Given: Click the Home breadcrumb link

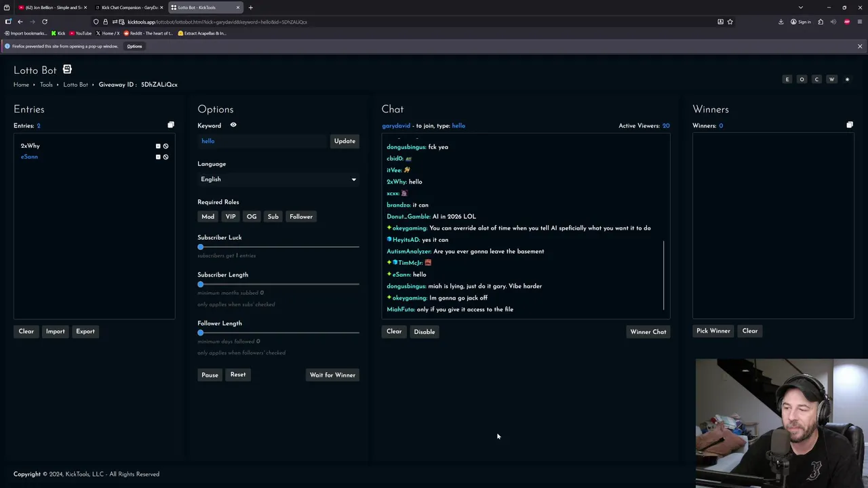Looking at the screenshot, I should [21, 85].
